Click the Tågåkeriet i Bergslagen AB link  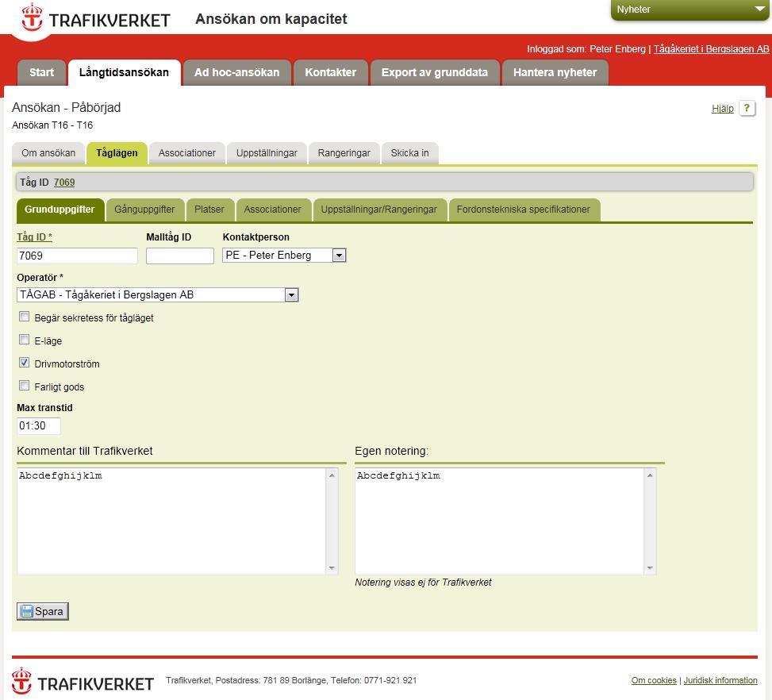(x=711, y=48)
